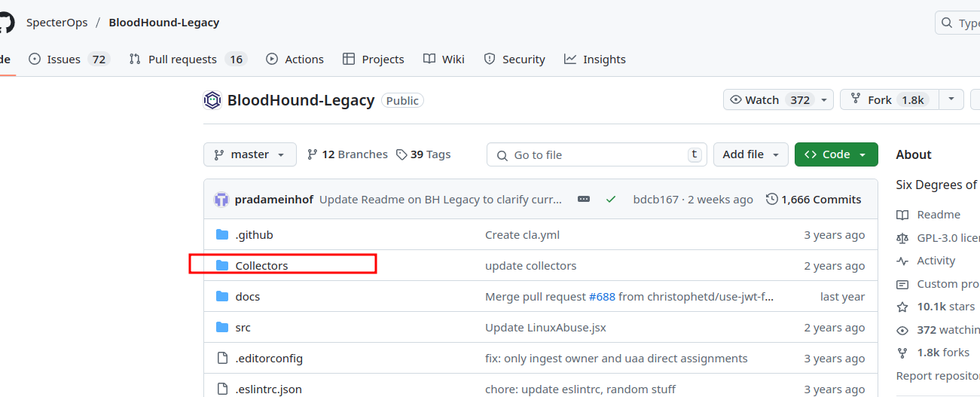Expand the Add file dropdown

(x=750, y=154)
